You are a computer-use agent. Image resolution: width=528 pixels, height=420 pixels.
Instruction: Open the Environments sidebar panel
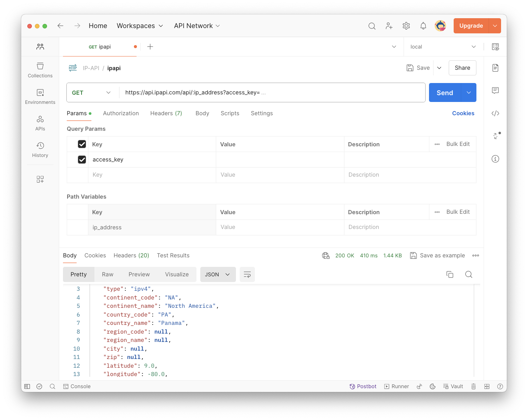pos(40,97)
